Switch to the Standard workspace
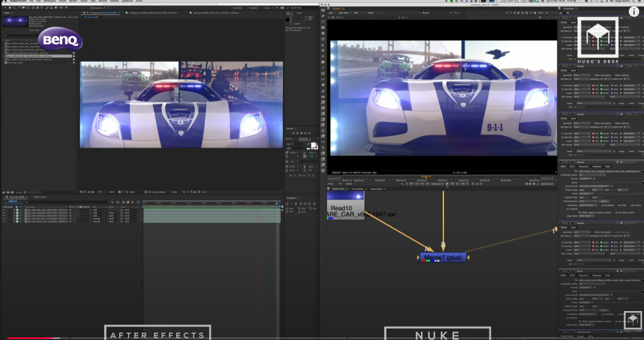644x340 pixels. 253,8
